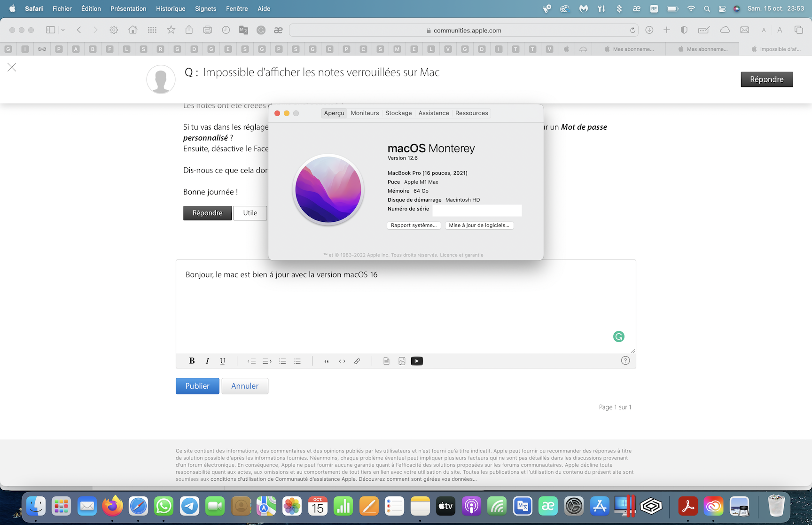Screen dimensions: 812x525
Task: Toggle bold formatting in the editor
Action: pyautogui.click(x=192, y=361)
